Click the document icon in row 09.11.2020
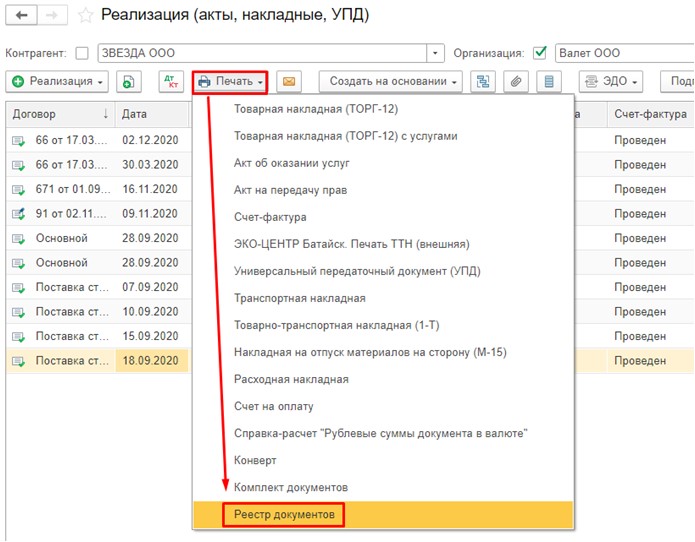 19,214
